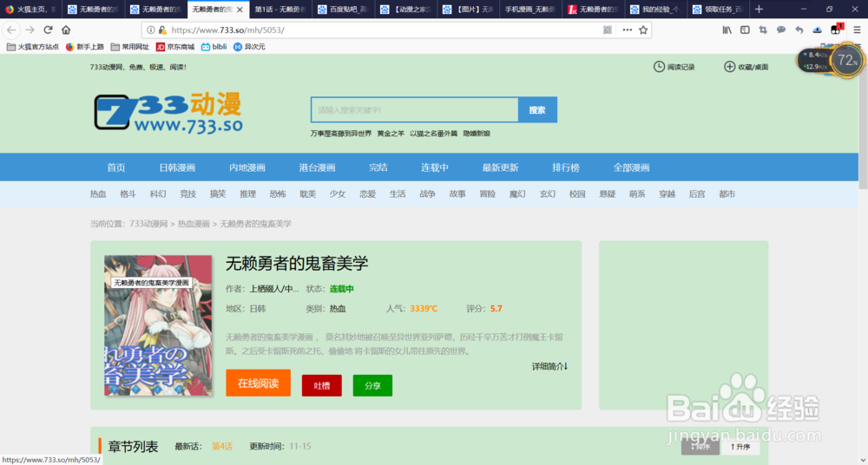Open 全部漫画 in the nav bar
868x465 pixels.
631,167
